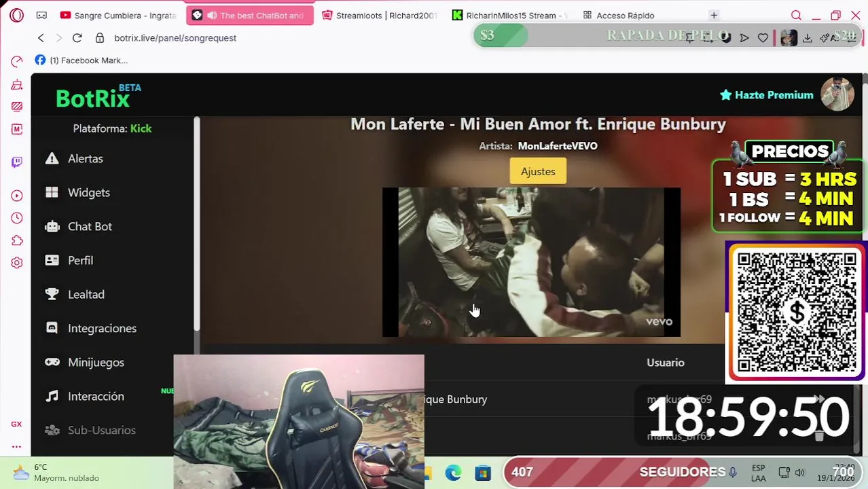Open the Opera profile avatar in toolbar

[x=789, y=38]
